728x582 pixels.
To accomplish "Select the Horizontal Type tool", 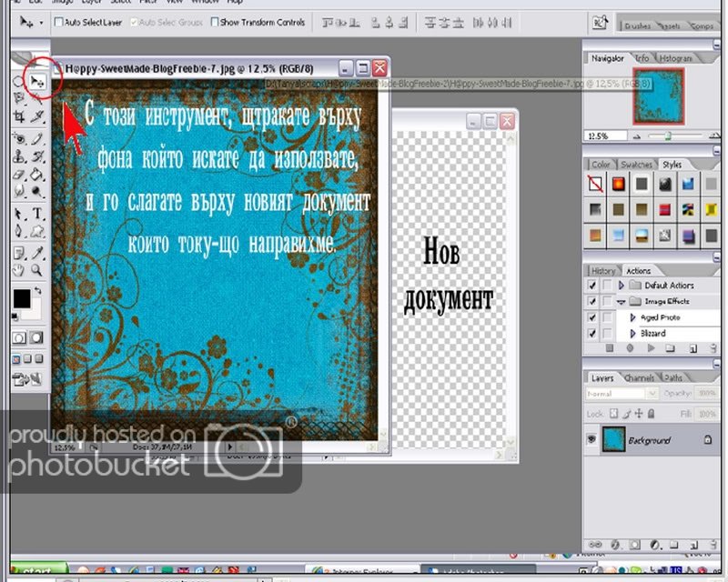I will coord(37,214).
